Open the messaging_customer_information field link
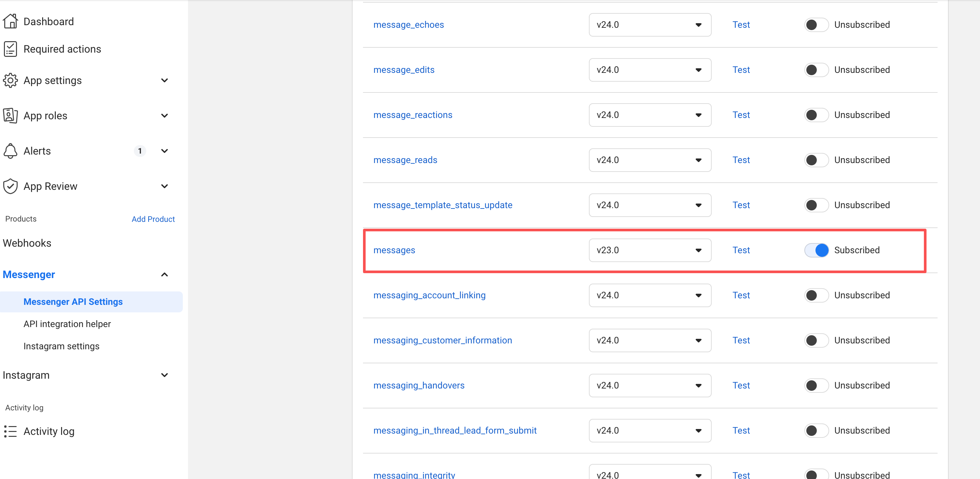The height and width of the screenshot is (479, 980). 442,340
